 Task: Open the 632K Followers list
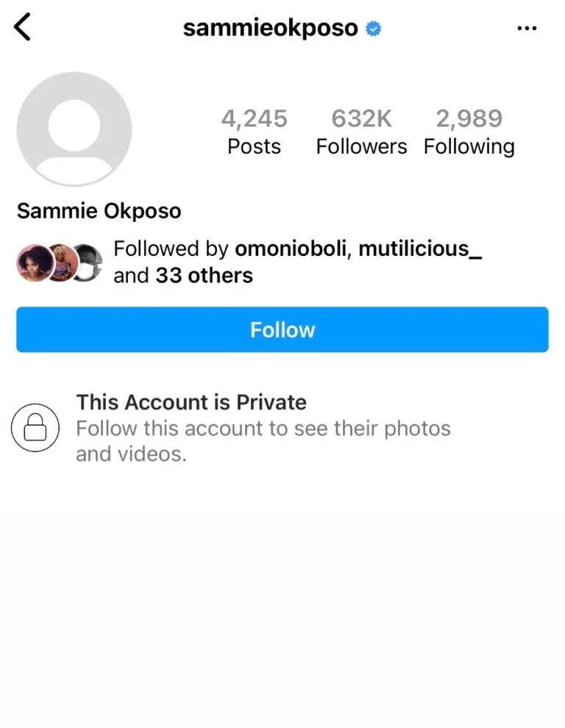pos(361,132)
